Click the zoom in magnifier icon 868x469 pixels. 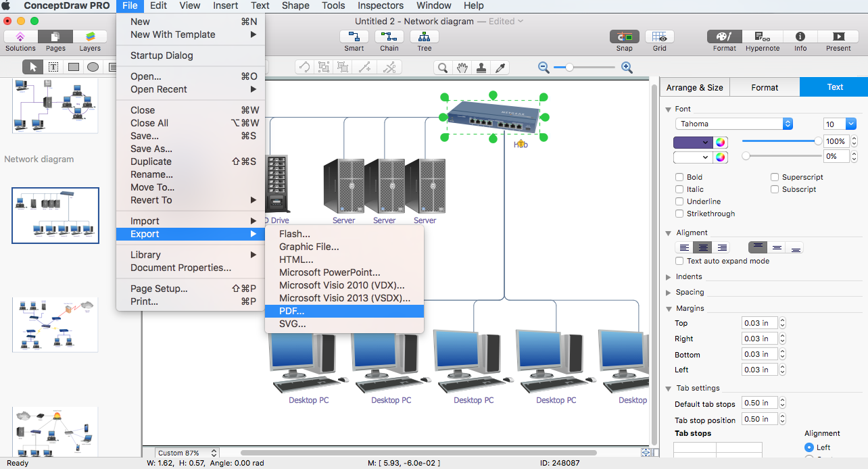[x=627, y=67]
